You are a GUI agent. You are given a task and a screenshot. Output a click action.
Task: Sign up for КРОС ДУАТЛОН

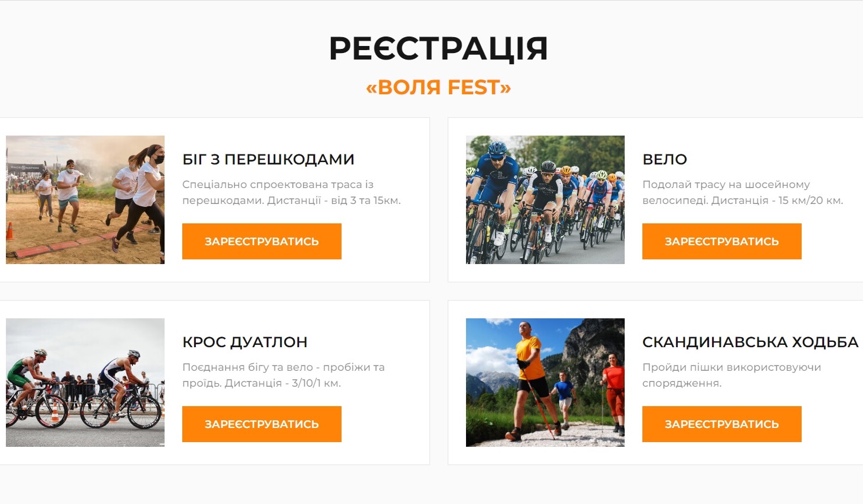(x=261, y=424)
